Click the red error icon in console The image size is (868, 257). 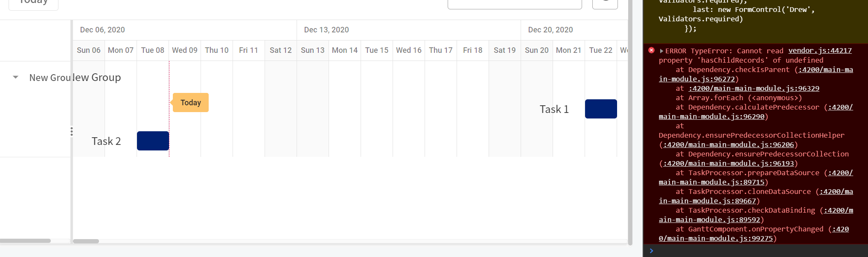[651, 50]
